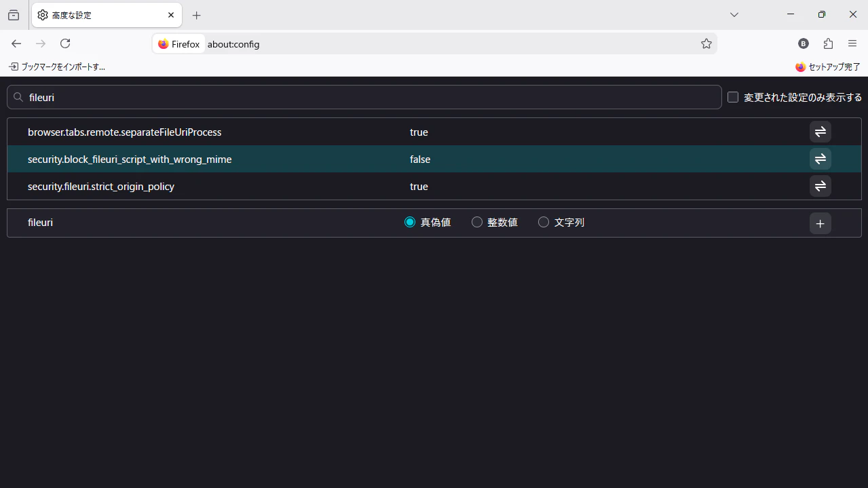Image resolution: width=868 pixels, height=488 pixels.
Task: Click true value of separateFileUriProcess row
Action: coord(419,132)
